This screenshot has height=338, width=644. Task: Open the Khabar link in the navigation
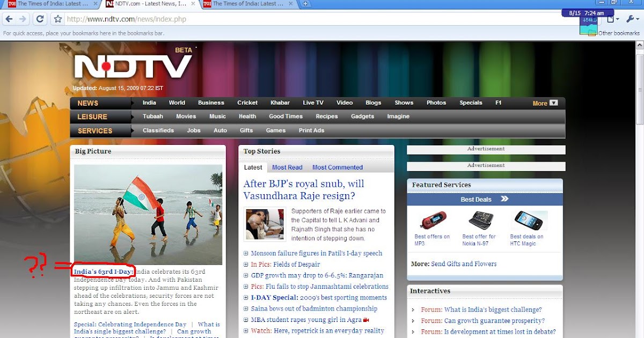click(x=280, y=103)
